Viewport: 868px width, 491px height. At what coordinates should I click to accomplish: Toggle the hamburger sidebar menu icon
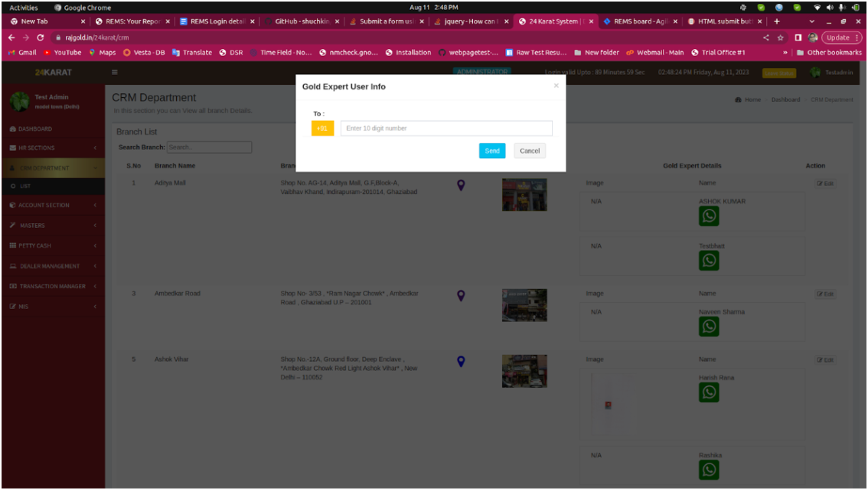tap(115, 73)
